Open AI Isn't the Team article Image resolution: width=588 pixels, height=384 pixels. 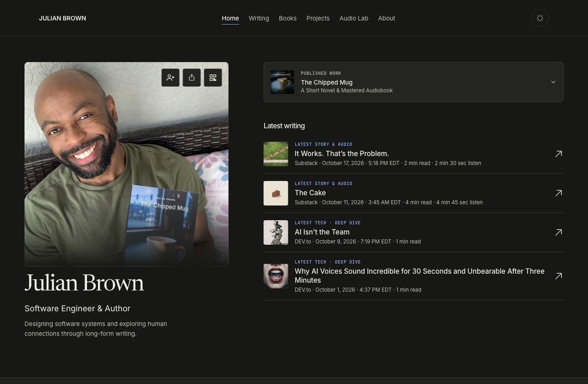(322, 232)
